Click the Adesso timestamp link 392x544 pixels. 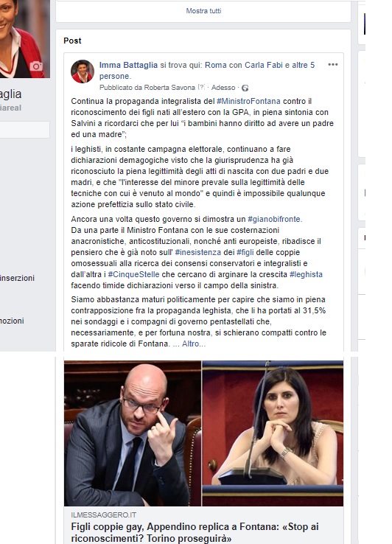[223, 88]
